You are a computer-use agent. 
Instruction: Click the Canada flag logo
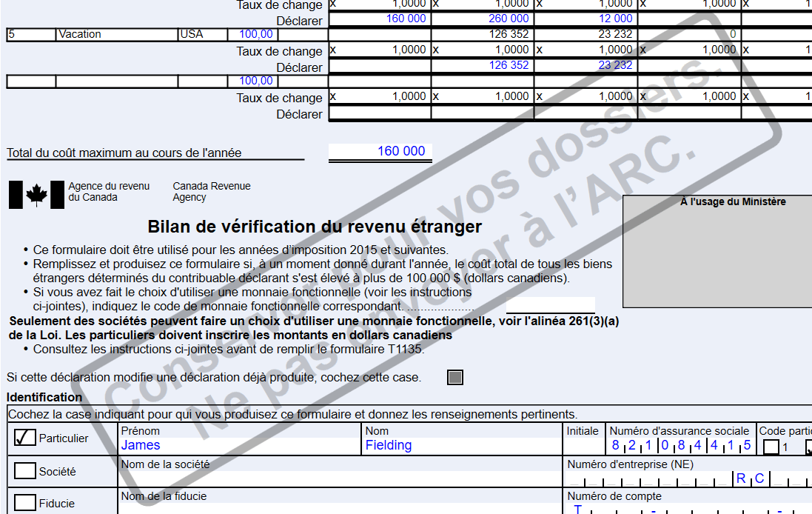(36, 194)
